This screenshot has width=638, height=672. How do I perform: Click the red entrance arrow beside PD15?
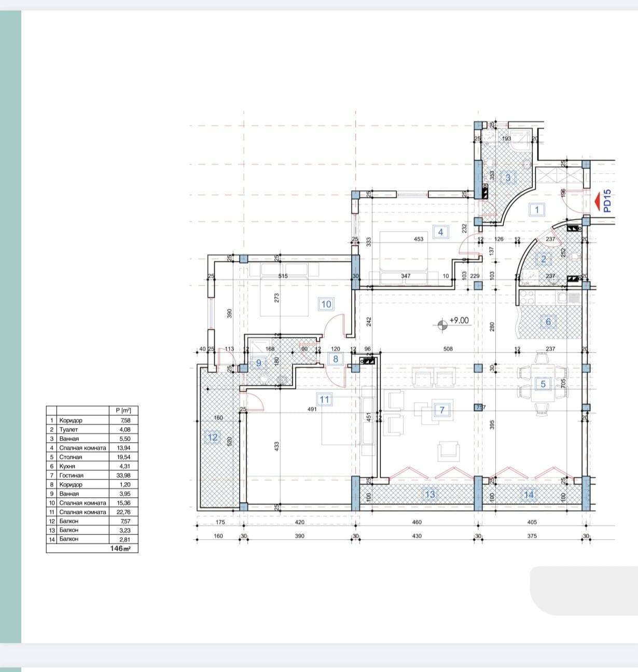(598, 200)
